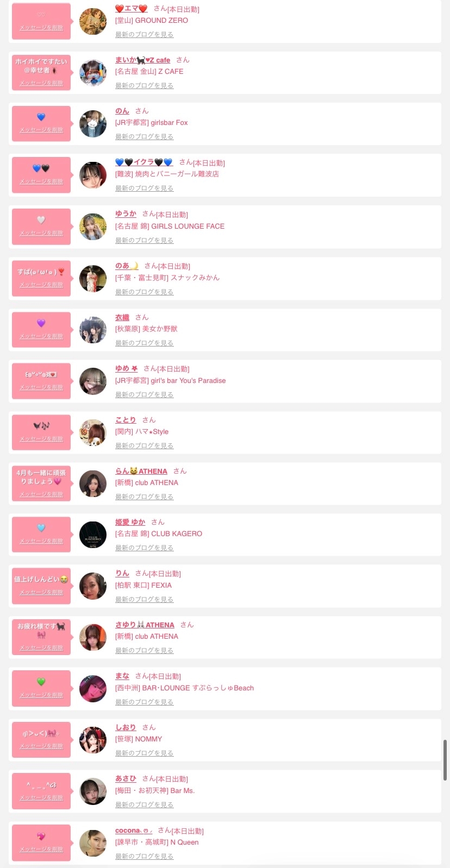Open the さゆり ATHENA profile link
This screenshot has height=868, width=450.
145,625
